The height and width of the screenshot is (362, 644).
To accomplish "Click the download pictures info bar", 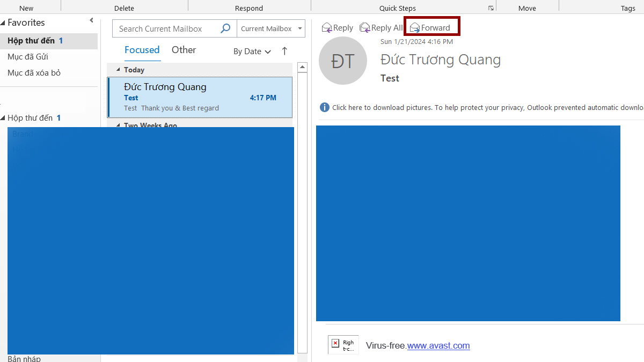I will 481,107.
